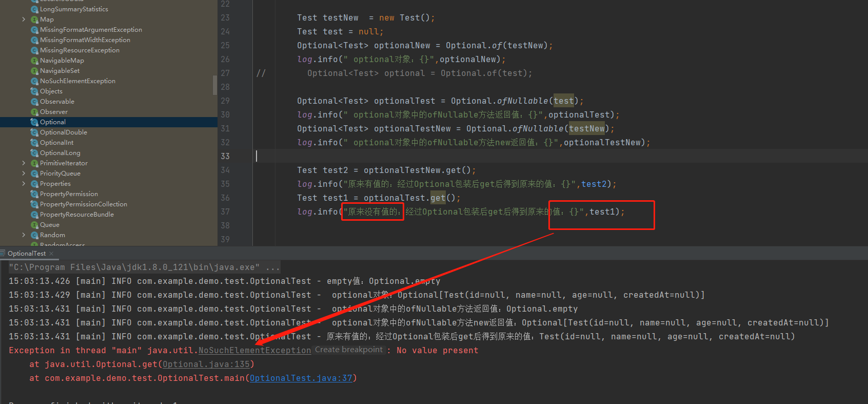Screen dimensions: 868x404
Task: Open the Optional.java:135 stack trace link
Action: pos(206,364)
